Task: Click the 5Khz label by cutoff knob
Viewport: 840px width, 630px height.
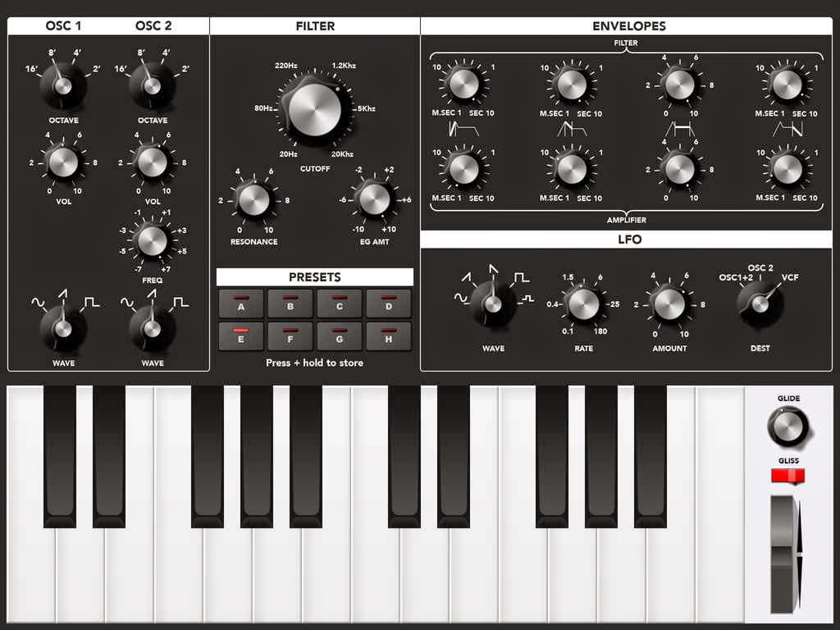Action: (366, 108)
